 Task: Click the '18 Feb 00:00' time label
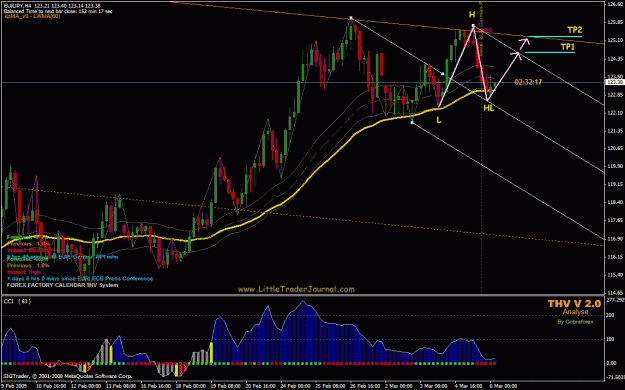pos(191,386)
